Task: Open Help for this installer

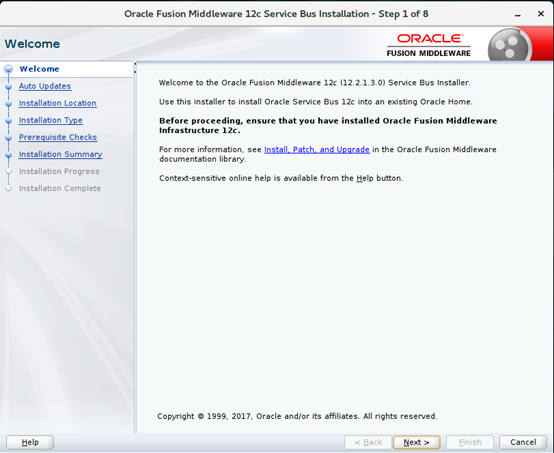Action: (30, 442)
